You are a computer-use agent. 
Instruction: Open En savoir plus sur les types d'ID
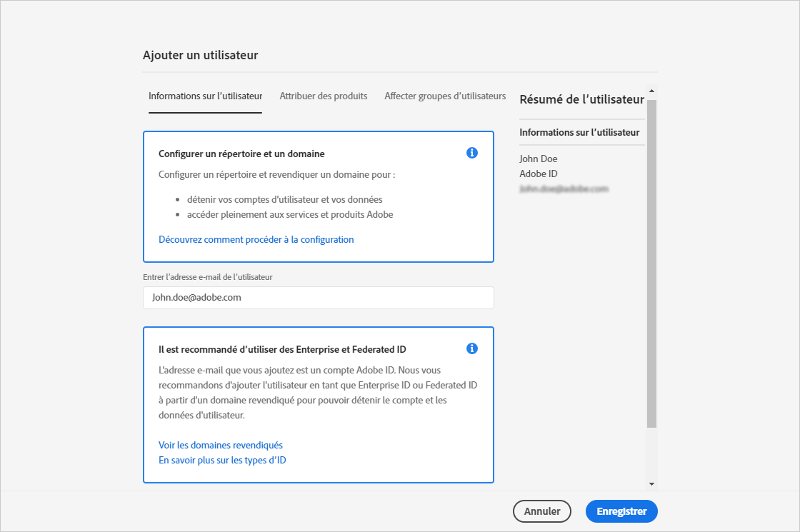(x=222, y=460)
